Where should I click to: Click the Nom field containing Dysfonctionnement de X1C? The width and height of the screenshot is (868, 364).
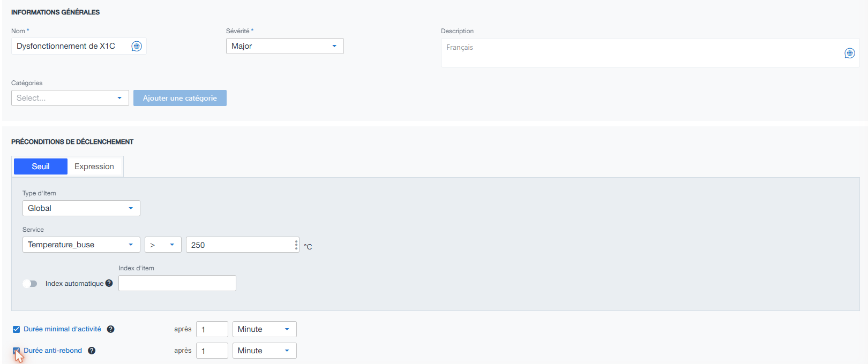[x=79, y=46]
